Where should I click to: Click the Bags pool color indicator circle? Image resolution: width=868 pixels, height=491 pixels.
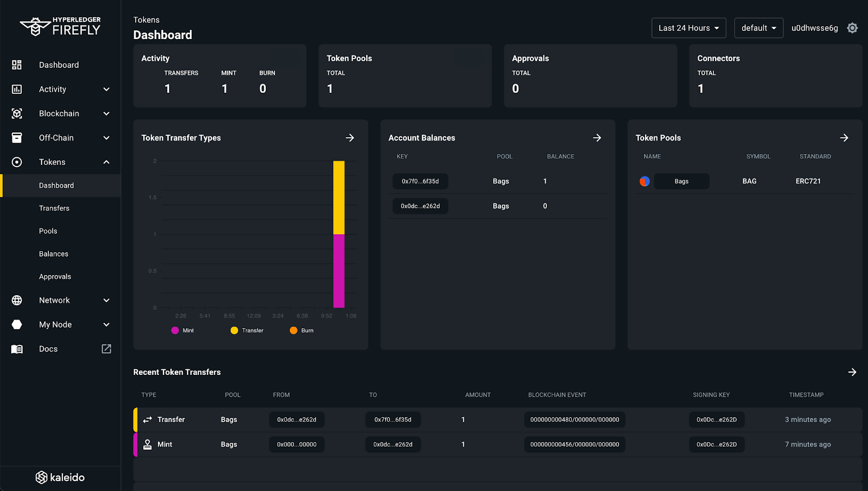pyautogui.click(x=644, y=181)
